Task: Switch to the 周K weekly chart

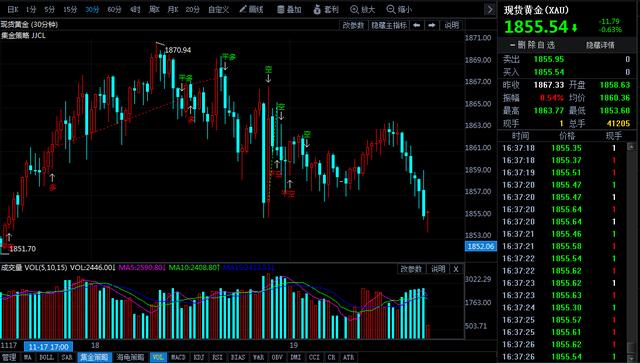Action: click(154, 9)
